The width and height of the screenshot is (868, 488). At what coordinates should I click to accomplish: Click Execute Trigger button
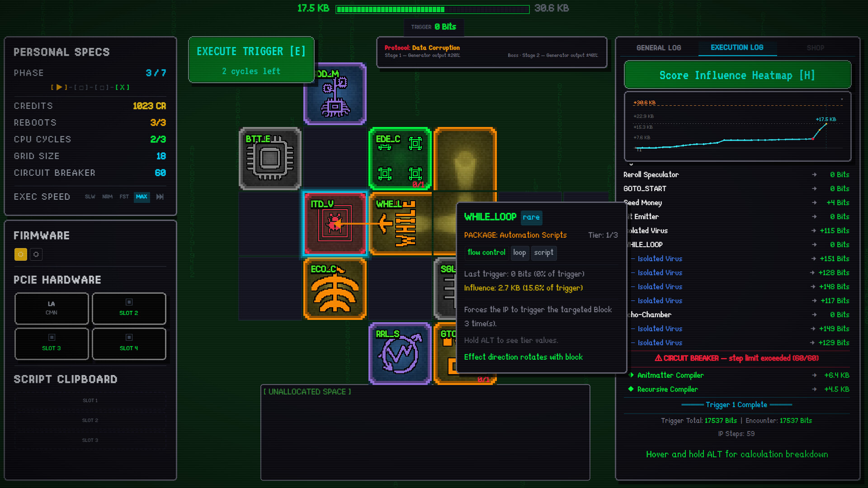pos(251,60)
